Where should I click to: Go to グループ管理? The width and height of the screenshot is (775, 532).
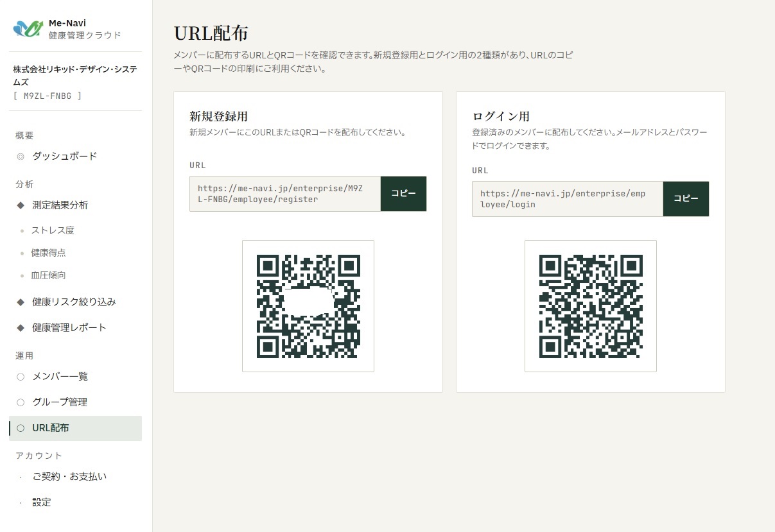point(75,402)
